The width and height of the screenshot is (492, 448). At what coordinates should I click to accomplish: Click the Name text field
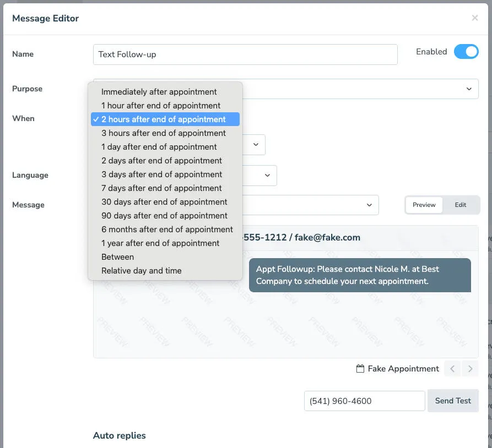[x=245, y=54]
